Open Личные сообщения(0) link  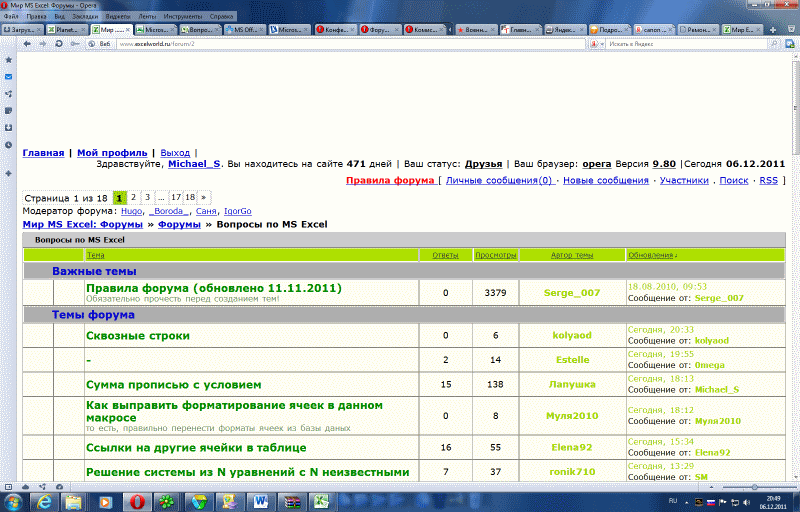coord(499,181)
